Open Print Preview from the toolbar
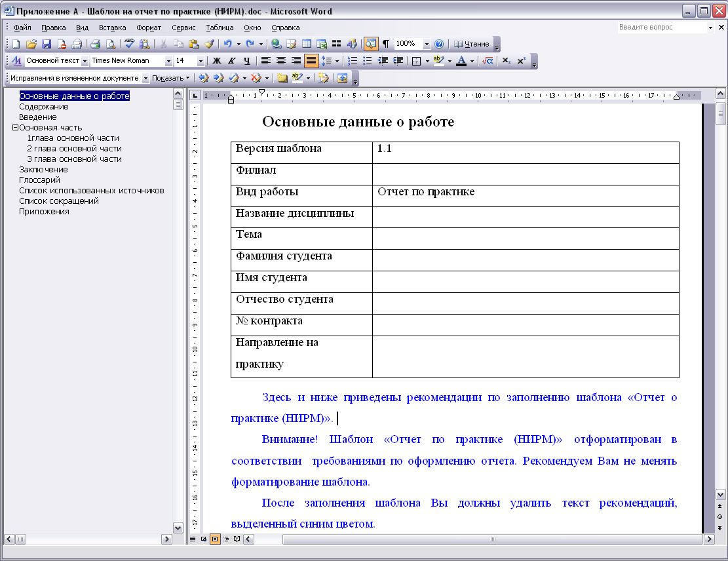The height and width of the screenshot is (561, 728). (x=111, y=44)
